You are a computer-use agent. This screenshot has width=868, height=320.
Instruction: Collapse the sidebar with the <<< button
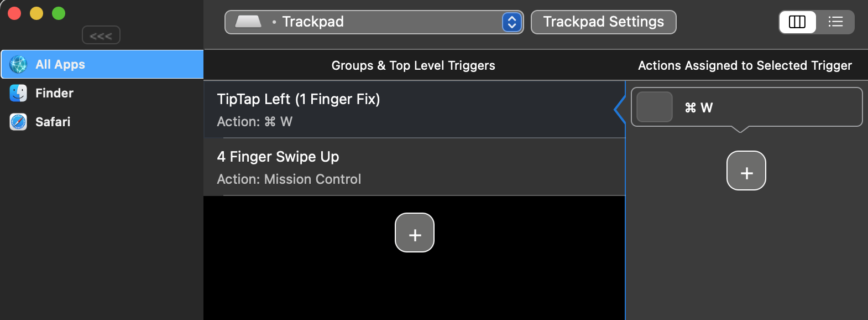pos(101,35)
